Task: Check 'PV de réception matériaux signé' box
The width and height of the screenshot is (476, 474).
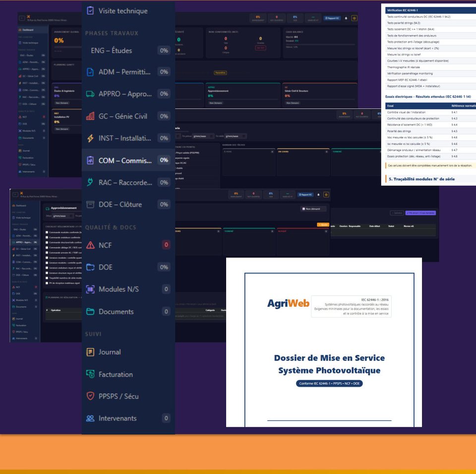Action: pyautogui.click(x=47, y=283)
